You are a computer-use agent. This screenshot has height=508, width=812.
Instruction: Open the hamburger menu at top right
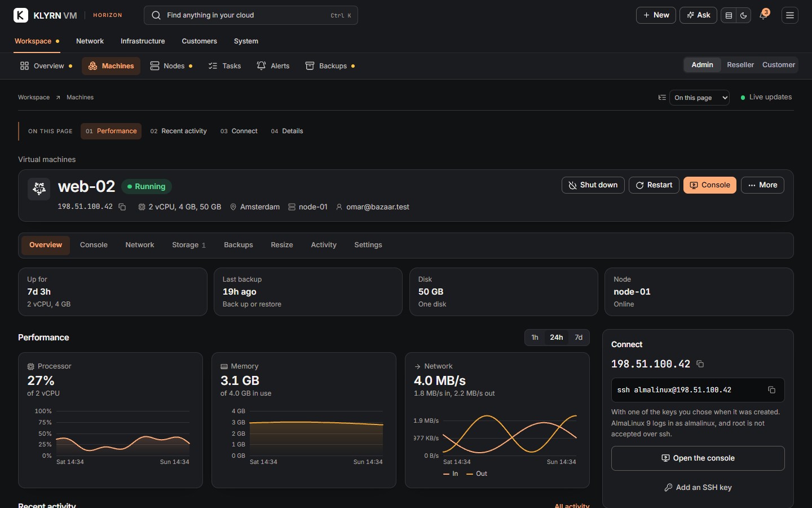pyautogui.click(x=790, y=15)
